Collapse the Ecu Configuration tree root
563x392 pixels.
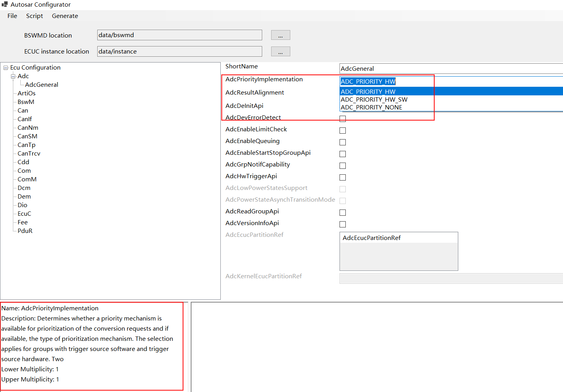[6, 68]
